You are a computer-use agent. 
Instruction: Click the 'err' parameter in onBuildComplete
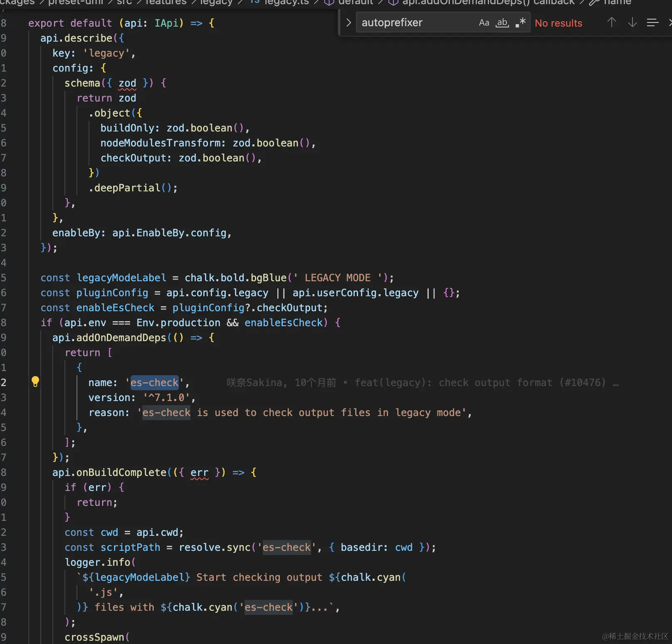(x=200, y=473)
